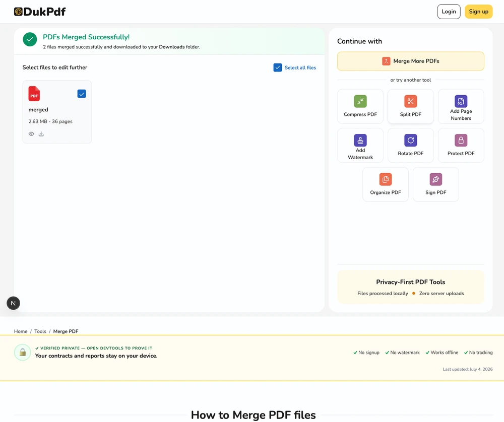Screen dimensions: 504x422
Task: Download the merged file via download icon
Action: pos(41,134)
